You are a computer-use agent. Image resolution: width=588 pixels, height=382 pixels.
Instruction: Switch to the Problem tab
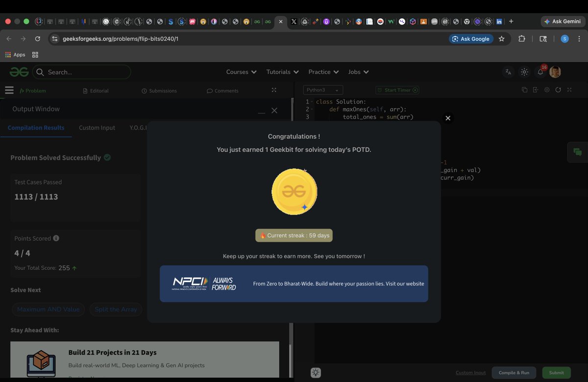32,91
